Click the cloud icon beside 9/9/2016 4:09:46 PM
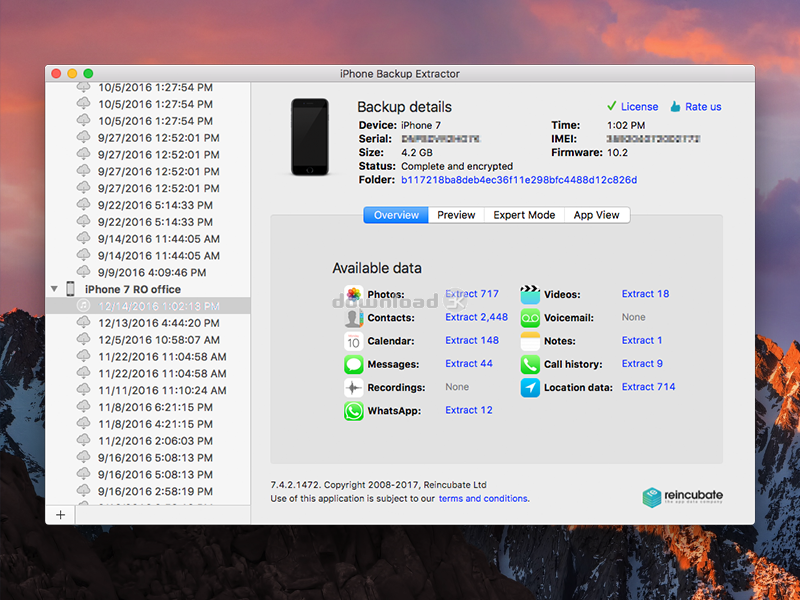 83,271
